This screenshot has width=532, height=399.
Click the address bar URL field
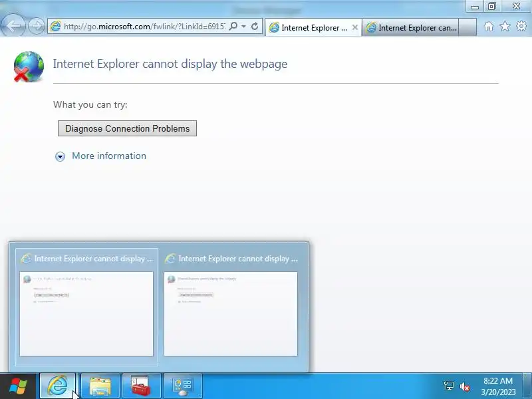click(144, 27)
